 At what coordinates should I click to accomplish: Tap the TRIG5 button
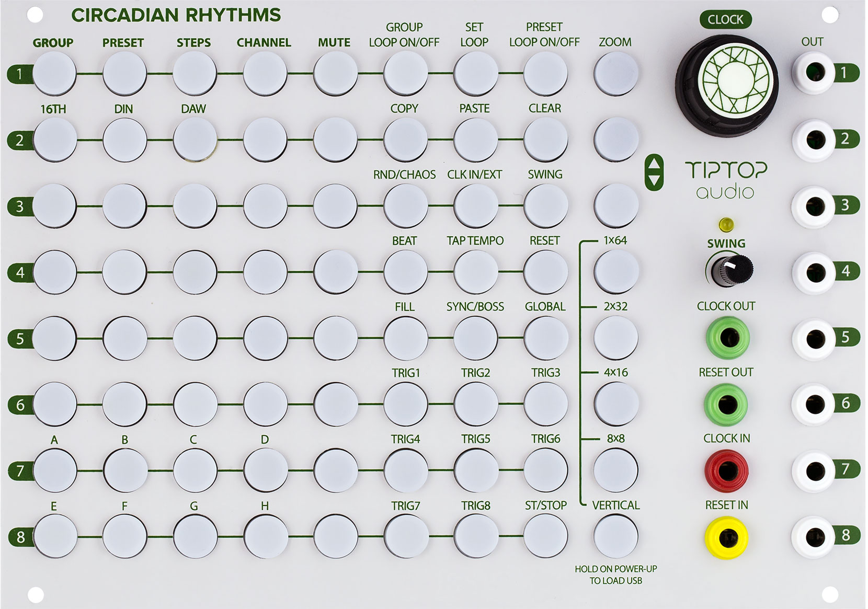click(x=475, y=470)
